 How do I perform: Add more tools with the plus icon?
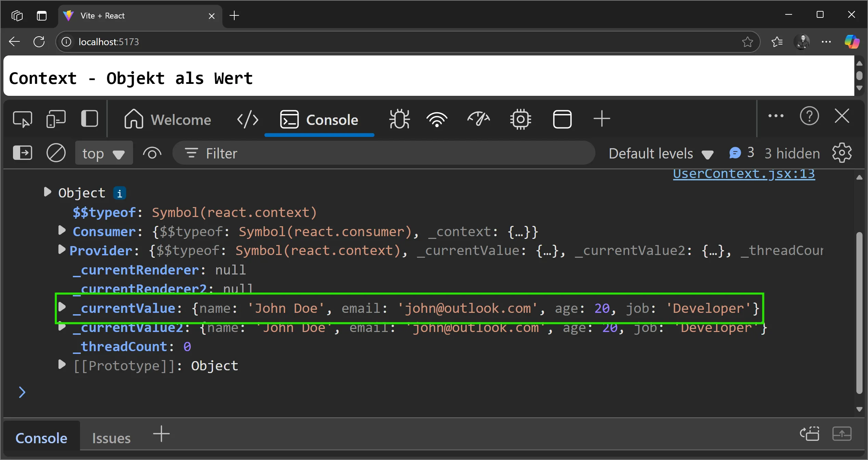(602, 119)
